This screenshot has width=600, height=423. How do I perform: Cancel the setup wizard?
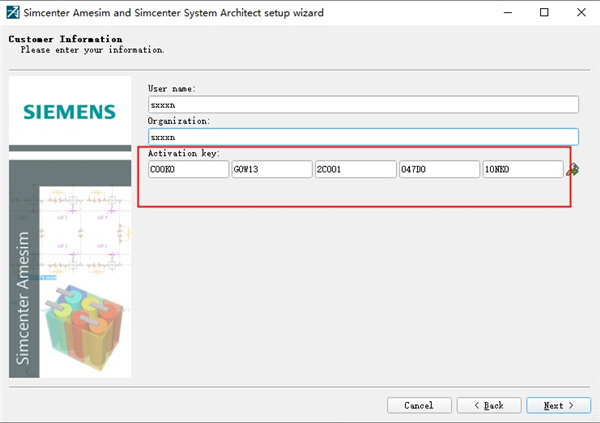[419, 405]
